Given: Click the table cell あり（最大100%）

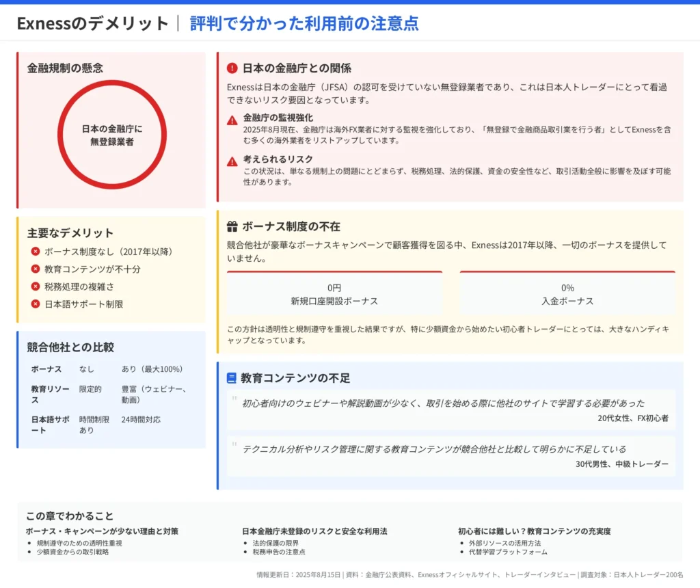Looking at the screenshot, I should (152, 369).
